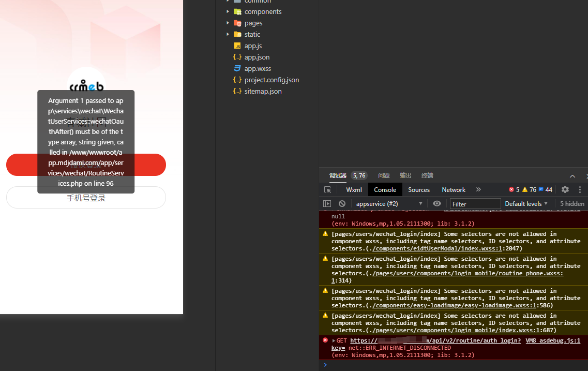Activate the element inspector picker icon
Viewport: 588px width, 371px height.
[327, 190]
